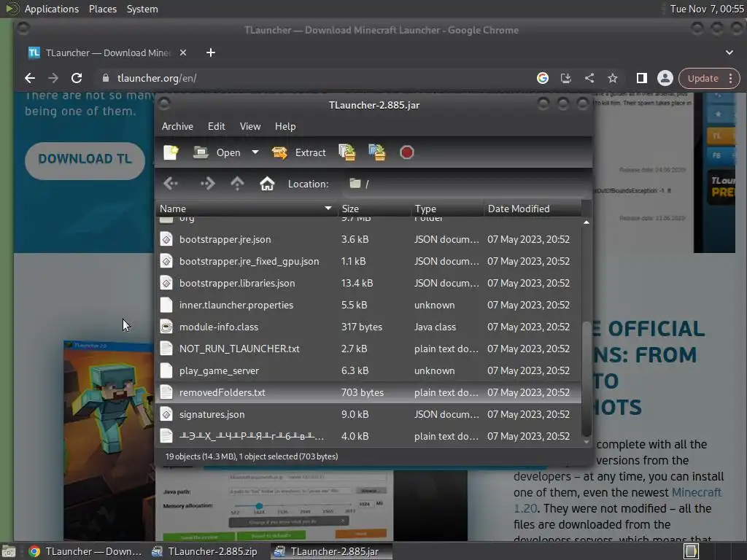Go forward in archive location history
The image size is (747, 560).
click(x=207, y=183)
